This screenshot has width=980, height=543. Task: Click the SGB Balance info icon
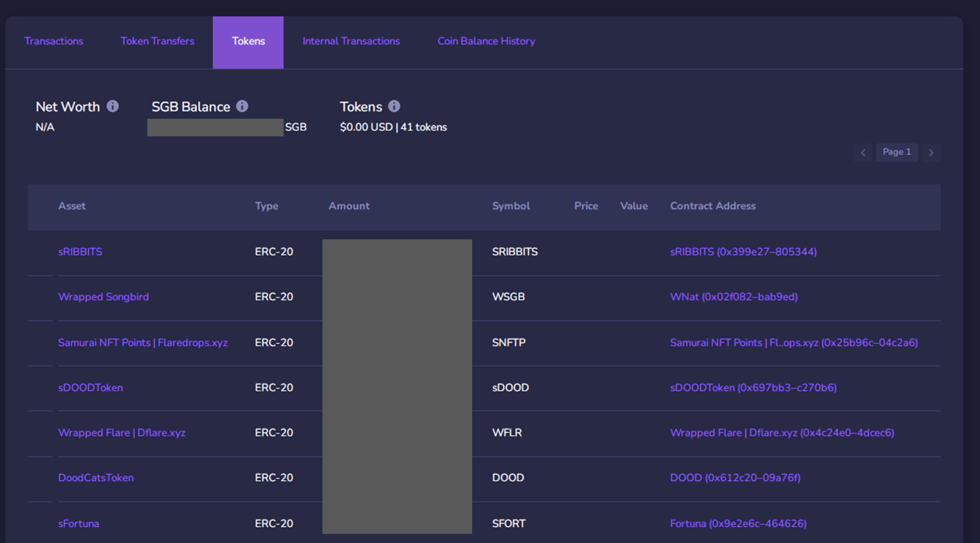coord(242,106)
